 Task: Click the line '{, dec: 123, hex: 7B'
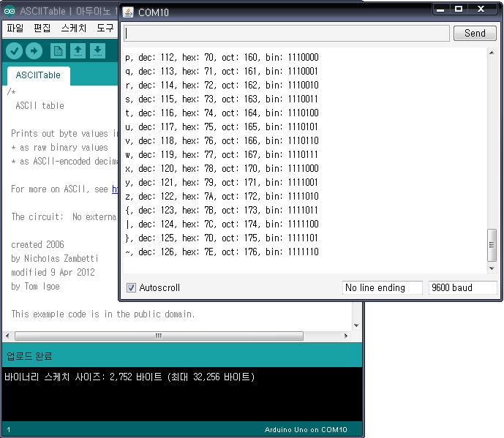[222, 210]
